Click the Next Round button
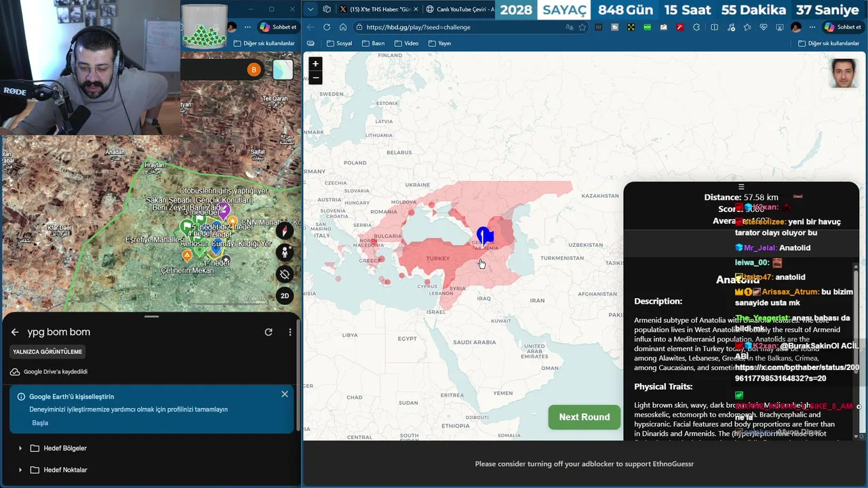The image size is (868, 488). pyautogui.click(x=584, y=417)
